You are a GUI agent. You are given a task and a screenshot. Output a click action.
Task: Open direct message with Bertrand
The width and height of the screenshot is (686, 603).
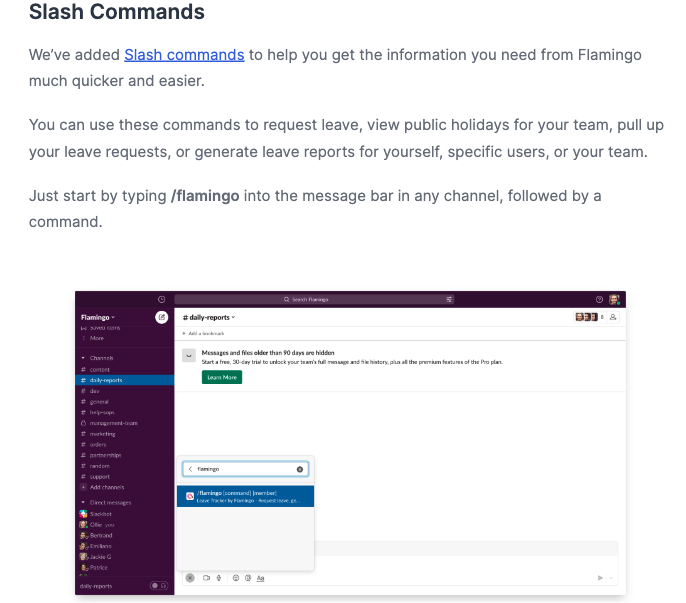[100, 535]
